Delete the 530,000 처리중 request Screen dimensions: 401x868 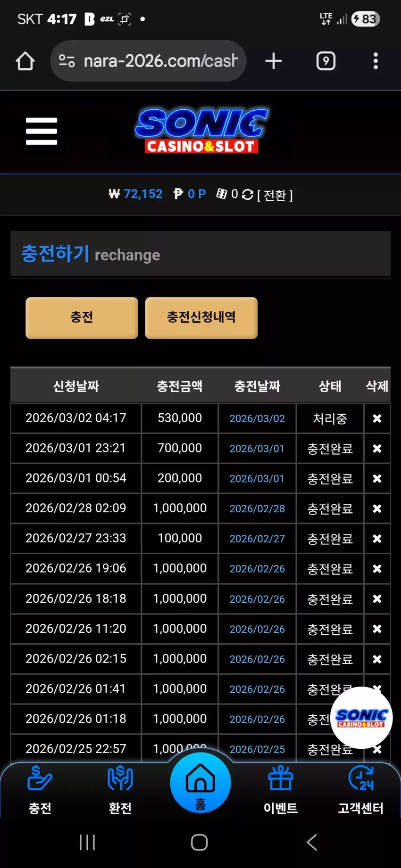377,418
